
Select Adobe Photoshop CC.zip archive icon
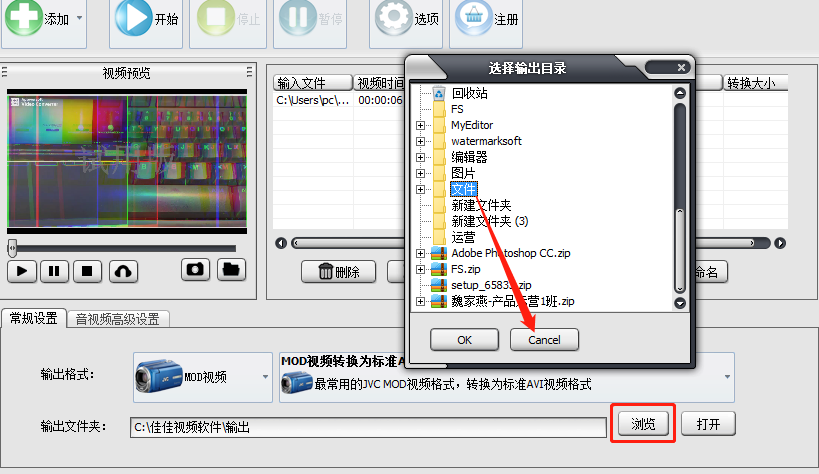(439, 253)
